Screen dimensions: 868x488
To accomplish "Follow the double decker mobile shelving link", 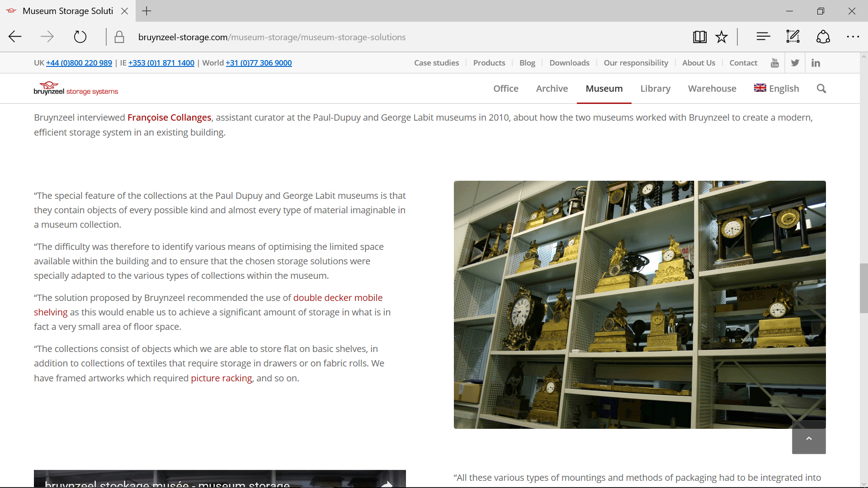I will [338, 298].
